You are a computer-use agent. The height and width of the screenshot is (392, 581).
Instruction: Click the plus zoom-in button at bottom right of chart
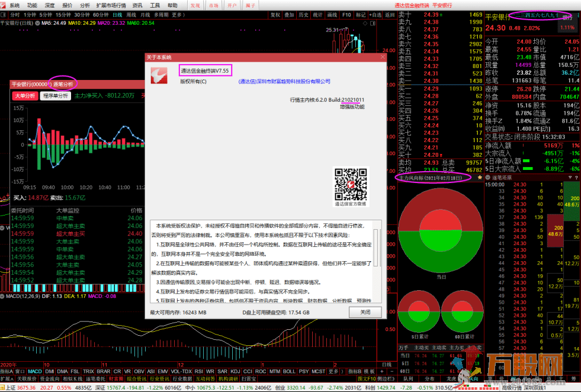point(381,371)
